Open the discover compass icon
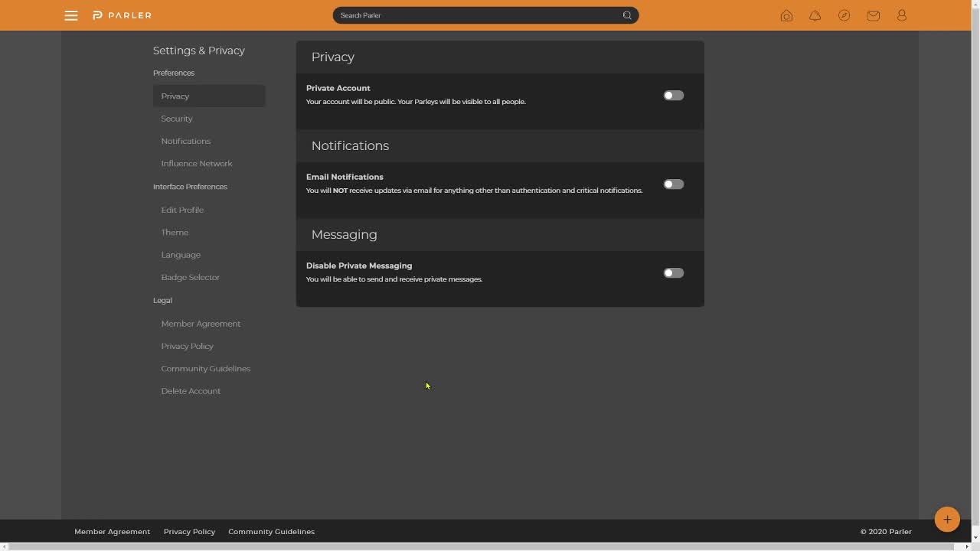This screenshot has width=980, height=551. click(844, 15)
